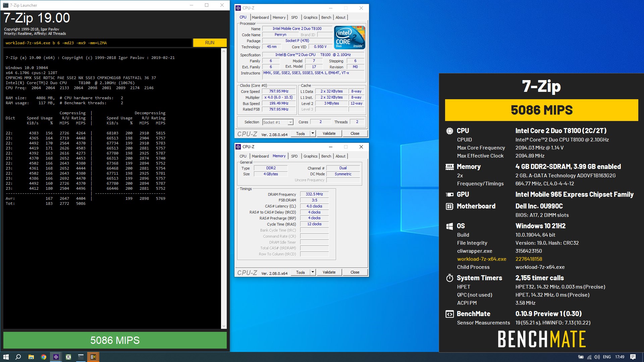Open About tab in CPU-Z Processor window
Viewport: 644px width, 362px height.
click(340, 17)
